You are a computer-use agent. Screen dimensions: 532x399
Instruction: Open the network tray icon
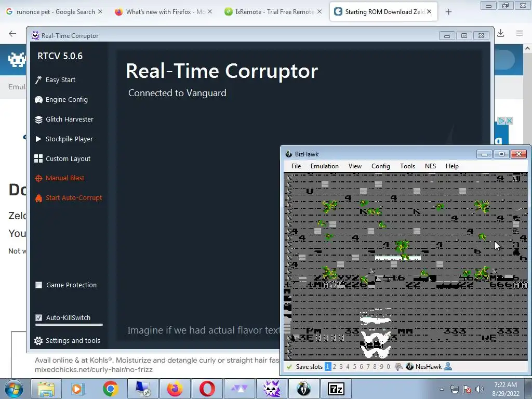pyautogui.click(x=454, y=389)
